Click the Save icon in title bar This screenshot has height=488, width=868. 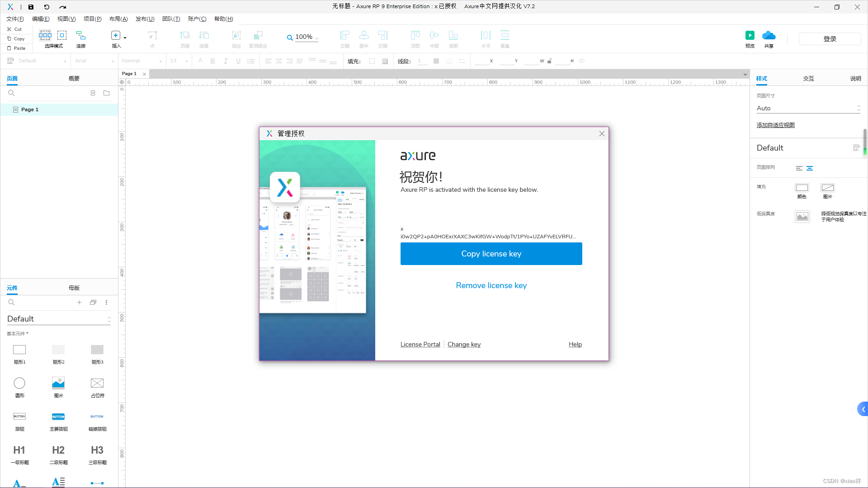(31, 7)
